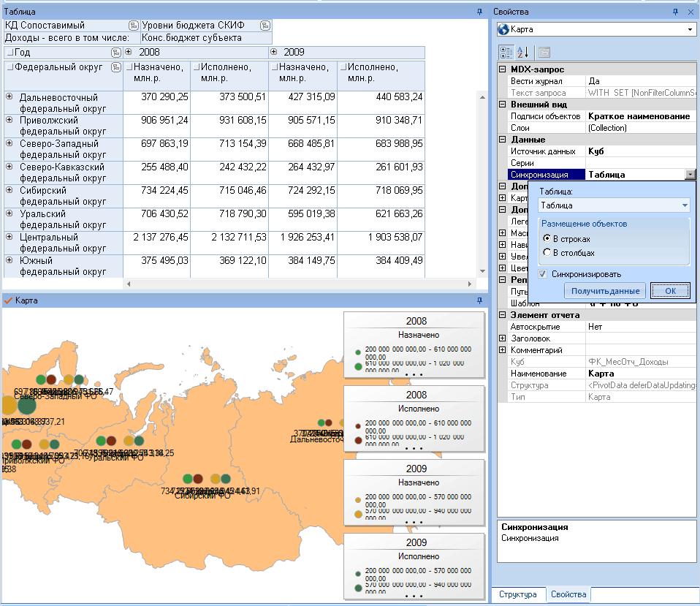Toggle the Синхронизировать checkbox

tap(542, 273)
